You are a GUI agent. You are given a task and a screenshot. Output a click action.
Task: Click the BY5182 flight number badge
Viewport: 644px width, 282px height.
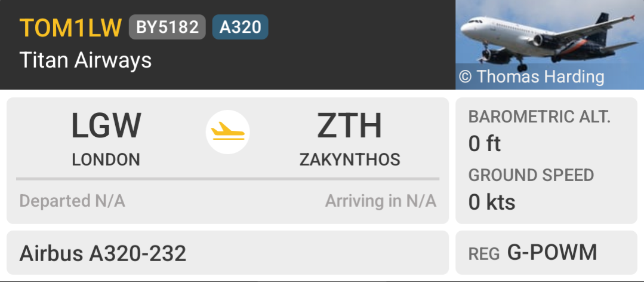167,27
